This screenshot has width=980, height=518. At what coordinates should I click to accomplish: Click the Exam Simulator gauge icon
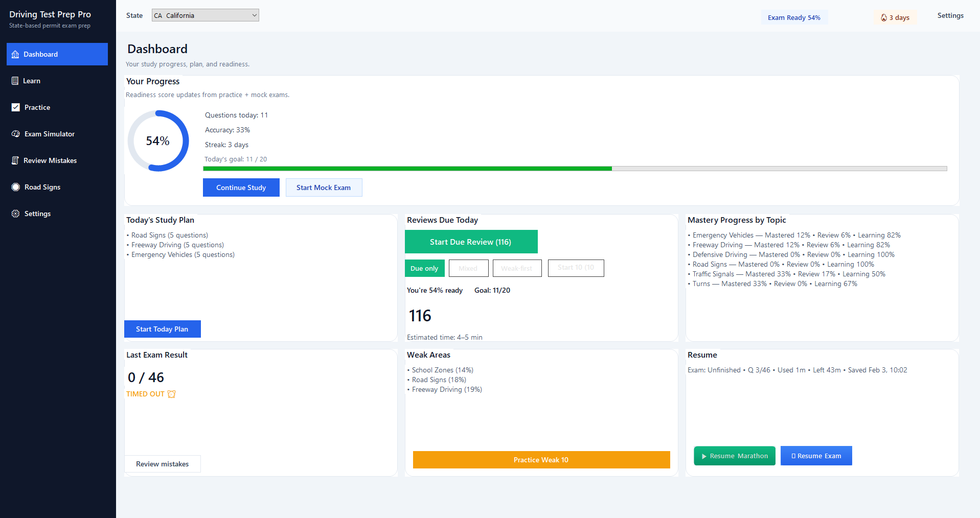pos(16,134)
